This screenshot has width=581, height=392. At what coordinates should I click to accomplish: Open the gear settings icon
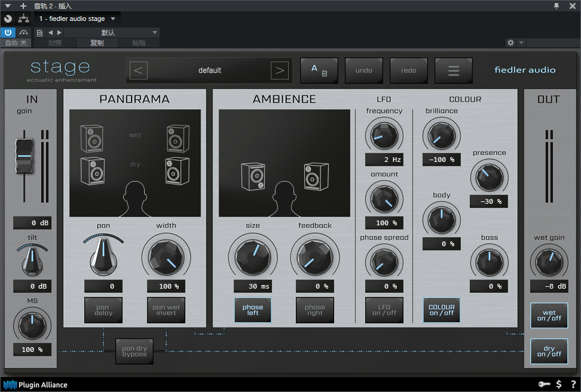pos(510,42)
